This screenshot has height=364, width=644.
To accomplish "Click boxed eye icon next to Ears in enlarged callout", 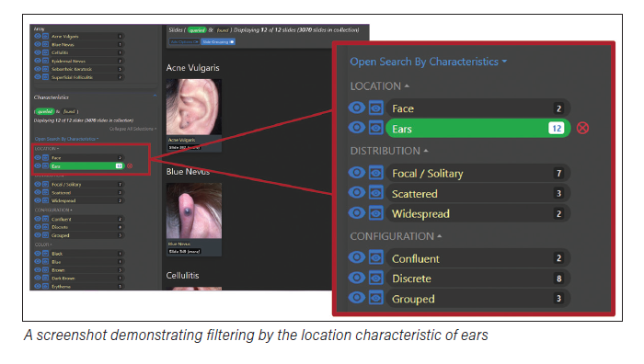I will [375, 128].
